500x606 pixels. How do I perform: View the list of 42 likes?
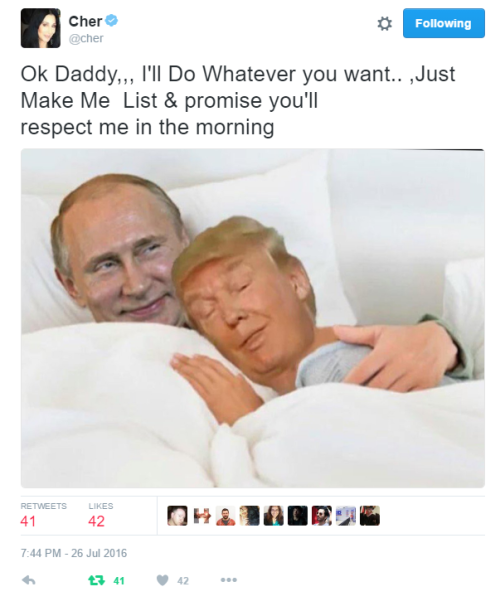point(100,515)
